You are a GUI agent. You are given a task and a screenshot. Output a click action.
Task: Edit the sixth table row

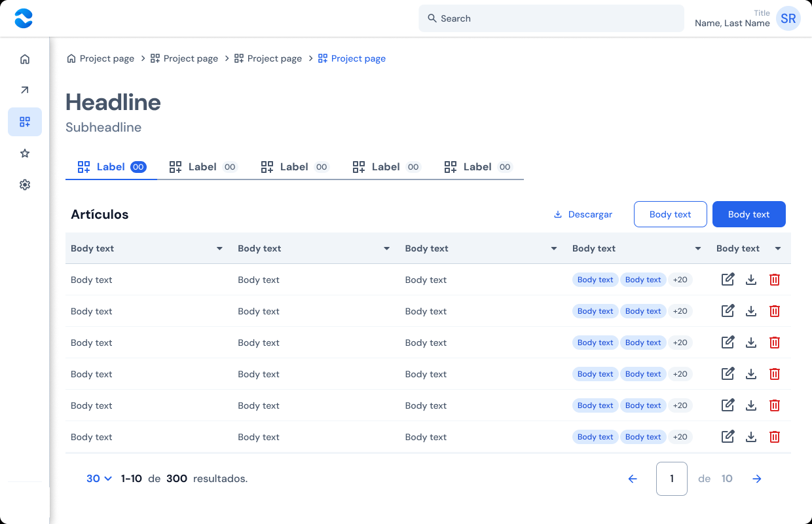tap(728, 437)
